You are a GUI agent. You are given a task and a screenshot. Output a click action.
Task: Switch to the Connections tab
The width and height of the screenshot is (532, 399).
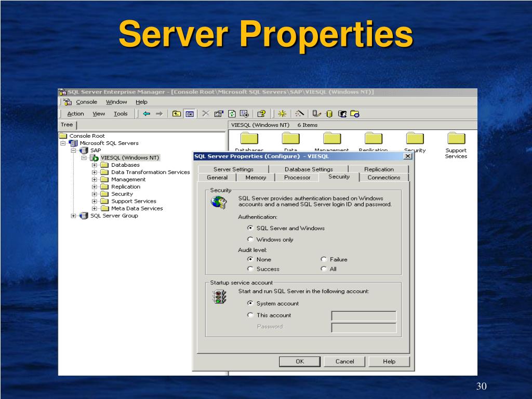click(384, 177)
